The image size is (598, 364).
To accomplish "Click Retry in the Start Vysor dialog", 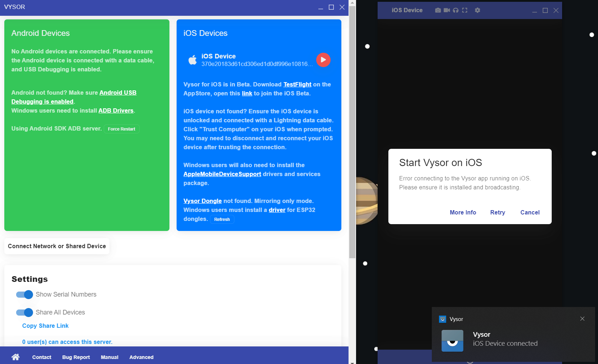I will point(497,212).
